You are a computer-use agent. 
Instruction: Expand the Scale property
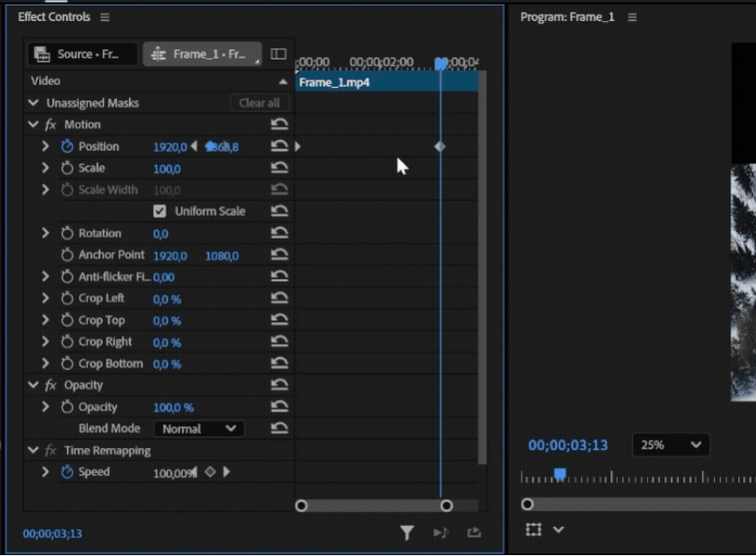click(x=46, y=167)
